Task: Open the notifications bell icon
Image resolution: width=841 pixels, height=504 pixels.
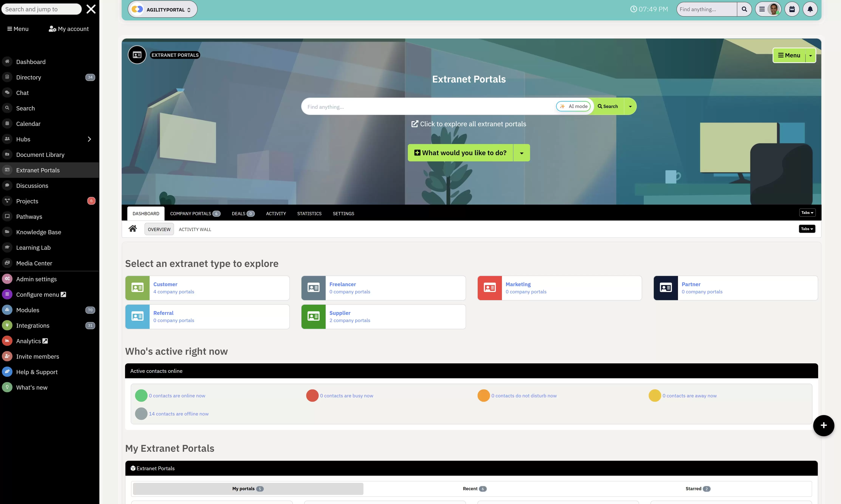Action: [x=810, y=9]
